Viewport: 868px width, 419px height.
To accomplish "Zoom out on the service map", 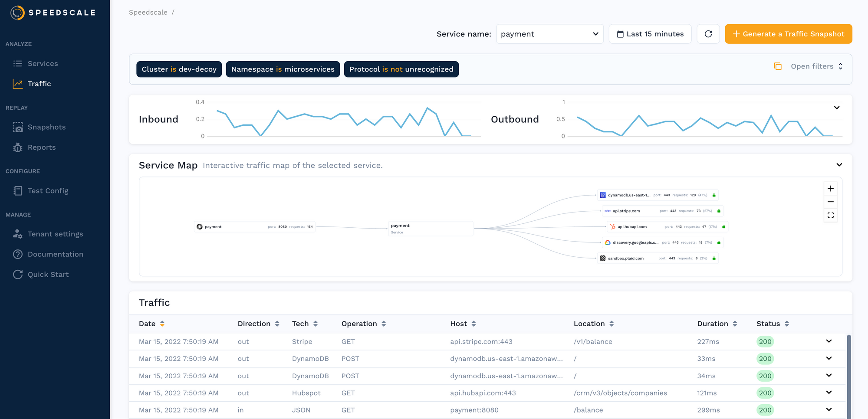I will tap(830, 202).
